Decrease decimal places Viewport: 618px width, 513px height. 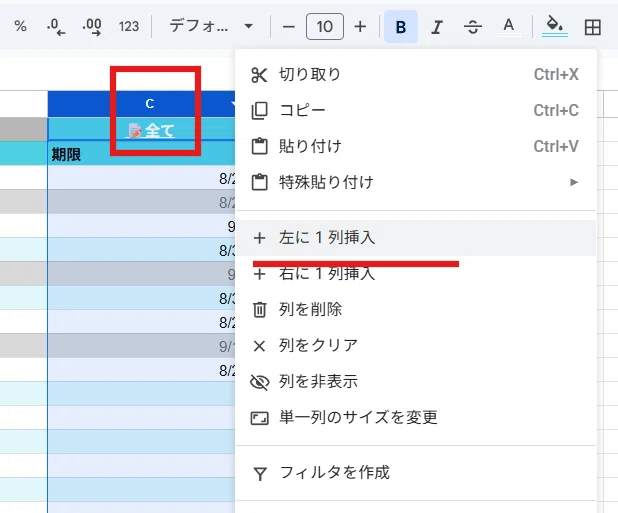tap(56, 26)
